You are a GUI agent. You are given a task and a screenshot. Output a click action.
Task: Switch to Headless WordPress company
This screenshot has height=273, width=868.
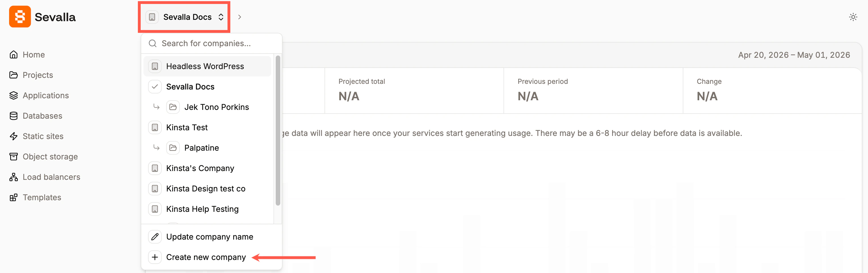click(x=208, y=66)
